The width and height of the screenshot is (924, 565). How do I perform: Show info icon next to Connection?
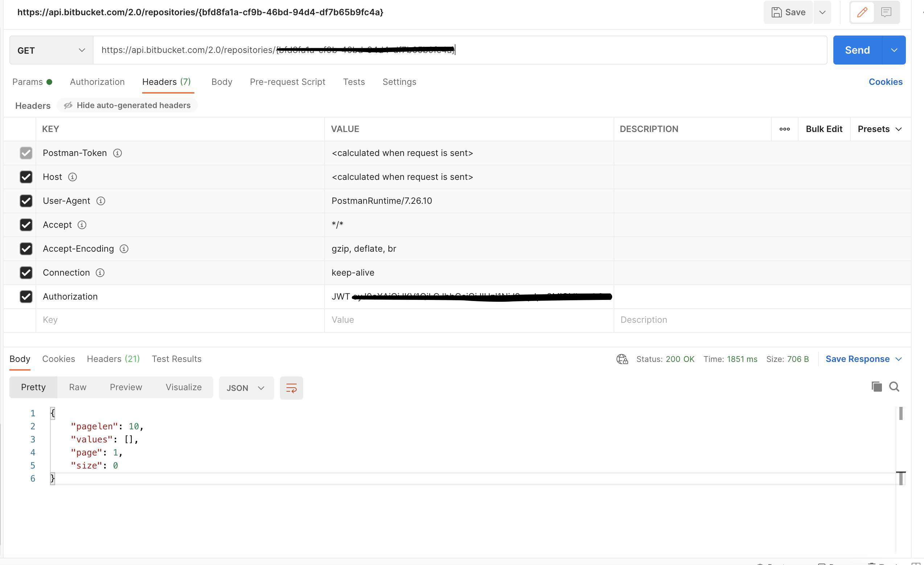pos(100,273)
